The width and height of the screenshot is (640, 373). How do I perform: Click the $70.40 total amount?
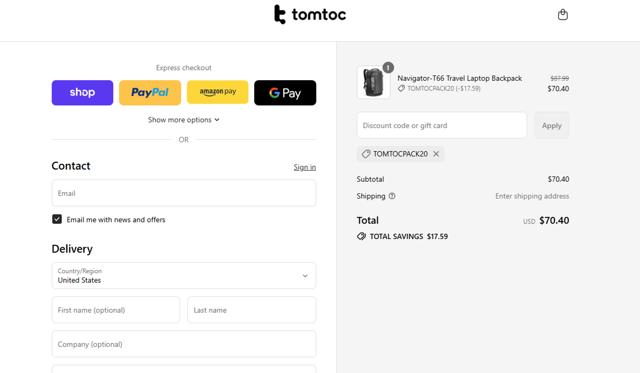554,220
